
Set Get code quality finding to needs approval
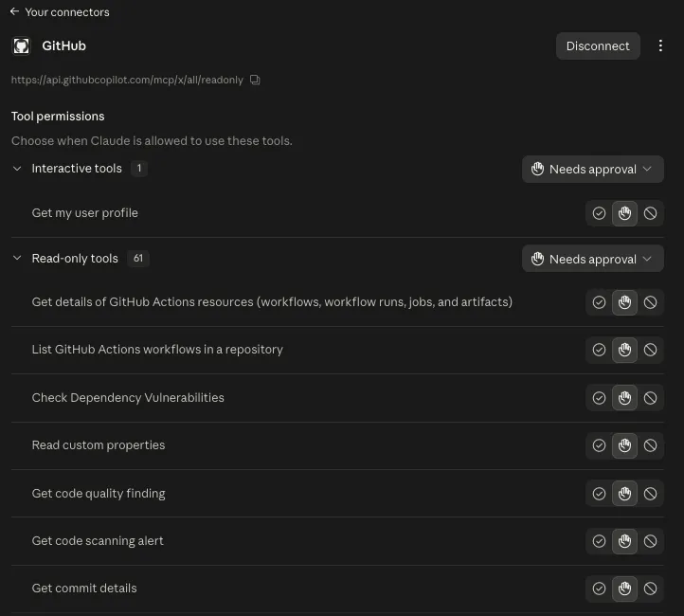point(624,494)
